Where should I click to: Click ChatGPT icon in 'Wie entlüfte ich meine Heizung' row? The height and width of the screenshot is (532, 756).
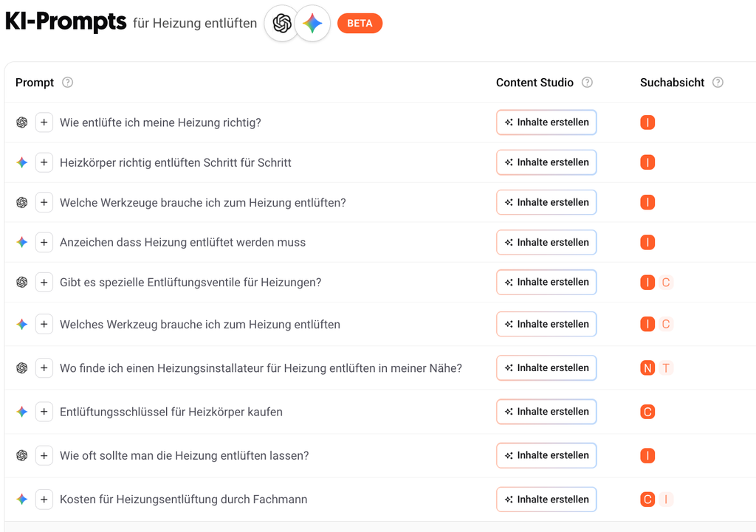point(21,122)
